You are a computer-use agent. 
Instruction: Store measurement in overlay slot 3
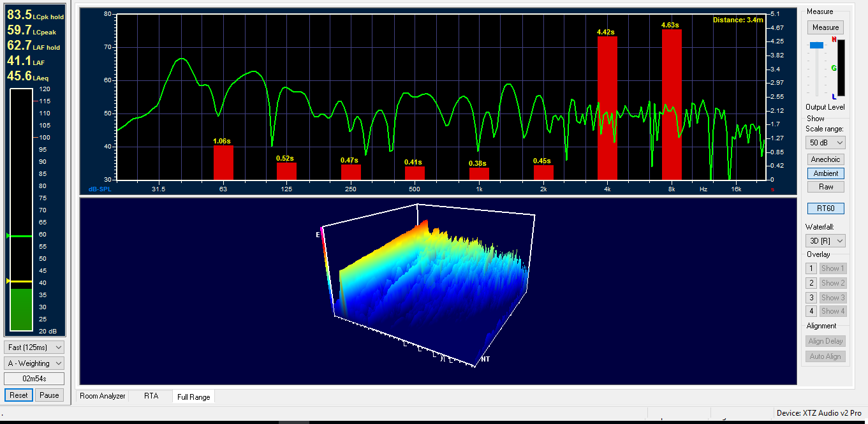811,298
